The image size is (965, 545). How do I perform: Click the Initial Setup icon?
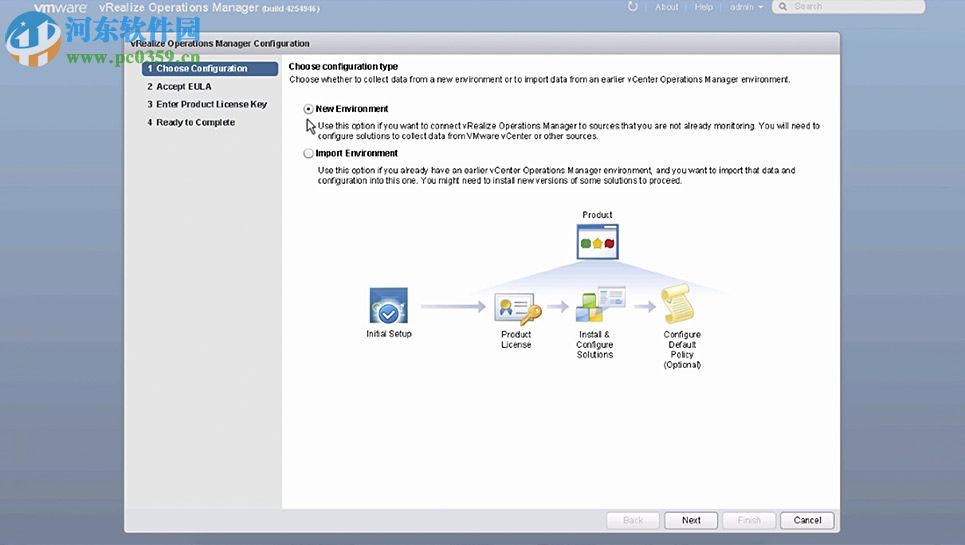[388, 305]
